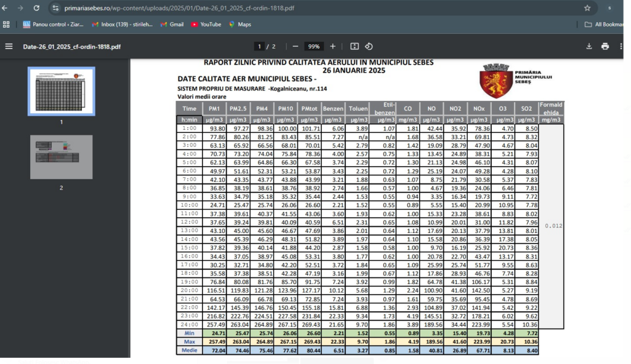
Task: Click the fit to page icon
Action: [x=354, y=46]
